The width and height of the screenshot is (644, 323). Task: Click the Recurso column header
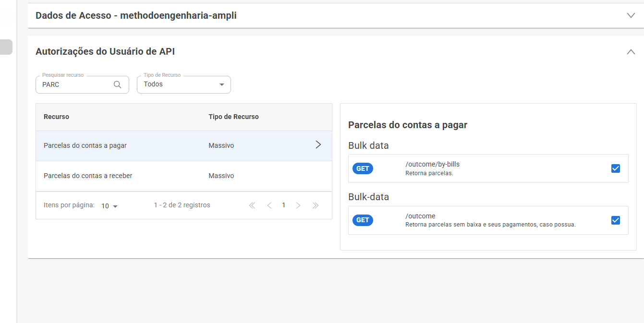tap(56, 117)
